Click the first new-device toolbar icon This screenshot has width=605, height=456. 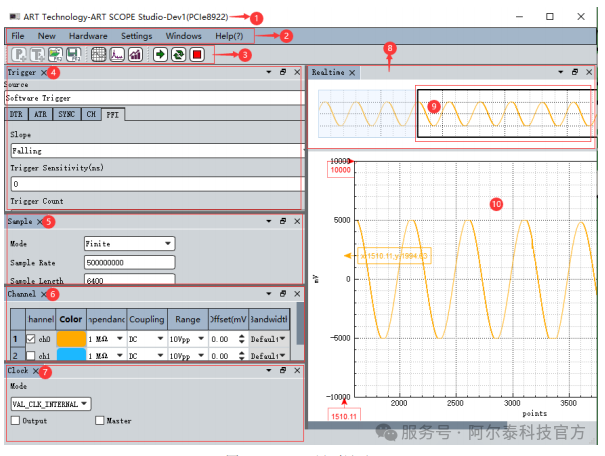pyautogui.click(x=20, y=54)
